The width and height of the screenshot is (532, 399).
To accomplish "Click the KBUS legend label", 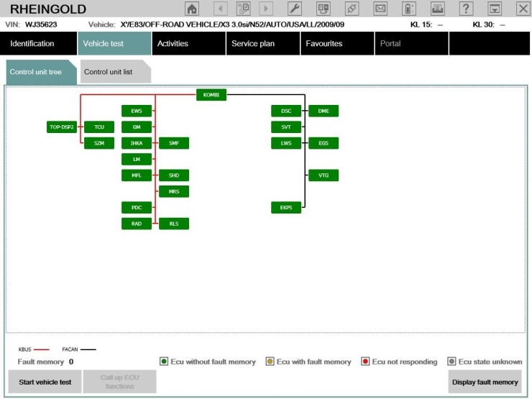I will tap(24, 349).
